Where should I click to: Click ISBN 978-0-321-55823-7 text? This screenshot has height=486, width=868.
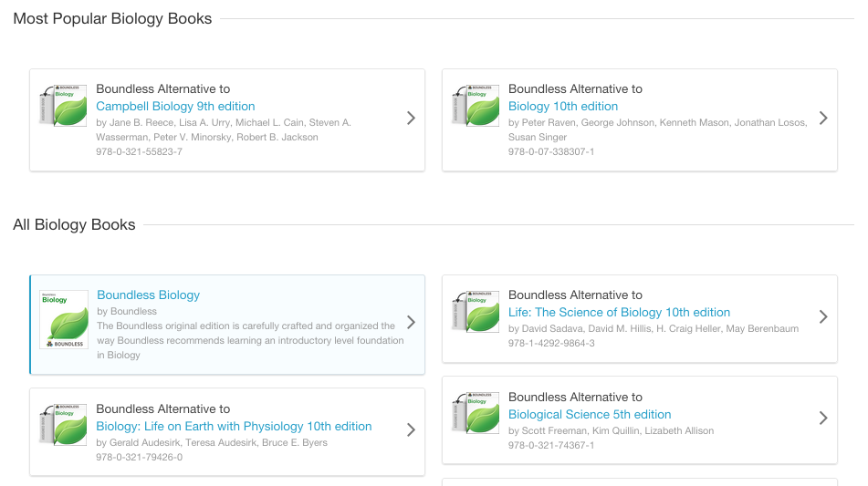pos(139,151)
